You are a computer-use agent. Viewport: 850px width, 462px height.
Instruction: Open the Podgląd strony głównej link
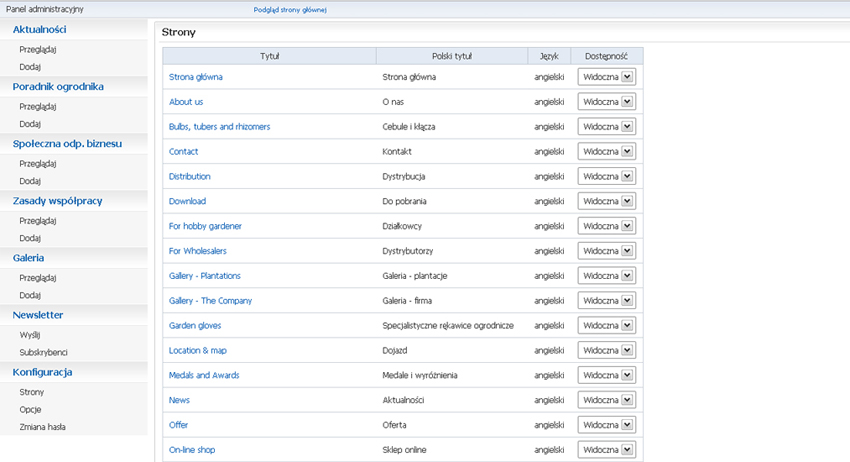[290, 10]
